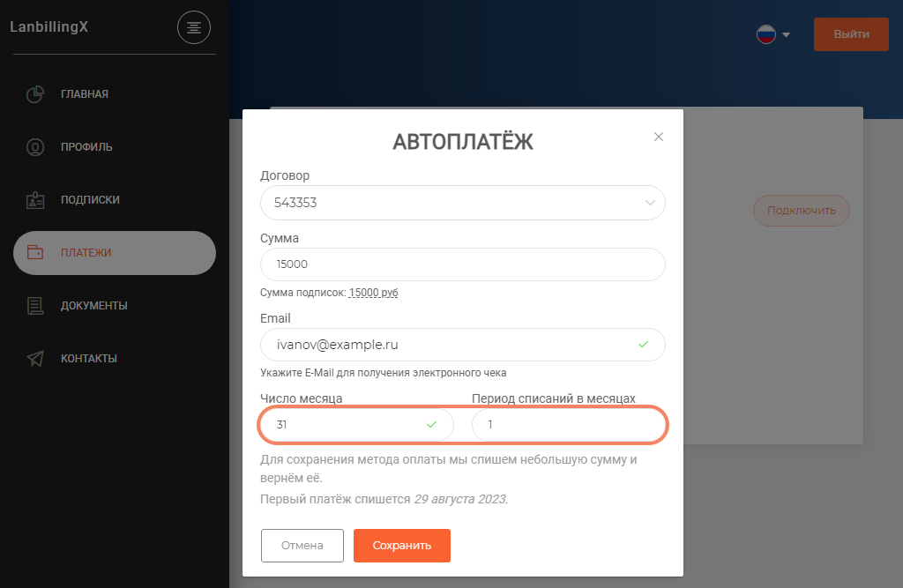Click the Документы document icon
The height and width of the screenshot is (588, 903).
tap(35, 305)
